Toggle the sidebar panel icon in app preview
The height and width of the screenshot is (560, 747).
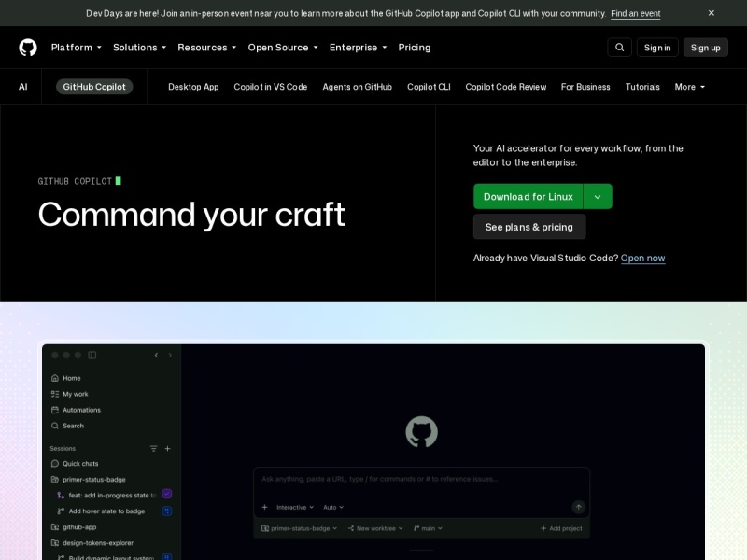point(92,356)
